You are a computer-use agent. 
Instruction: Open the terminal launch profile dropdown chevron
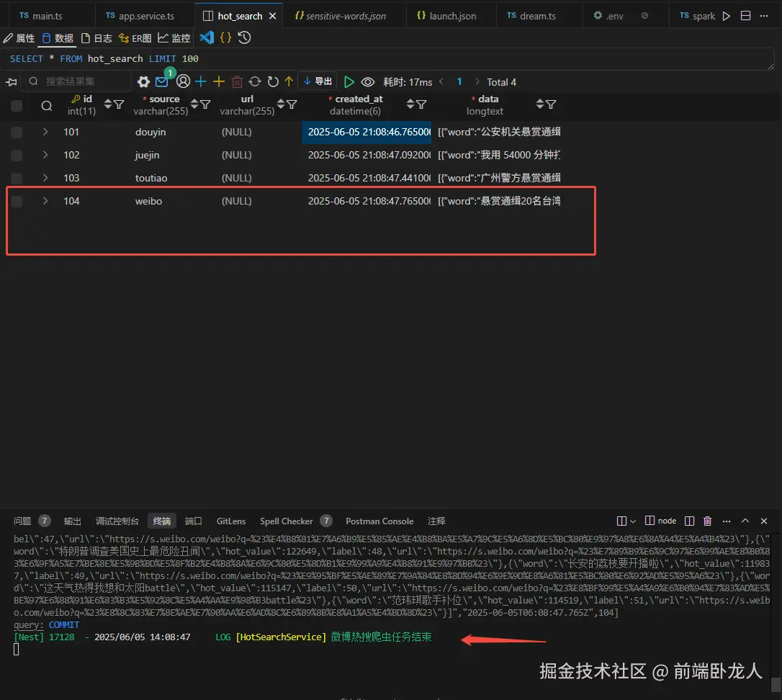(x=633, y=521)
